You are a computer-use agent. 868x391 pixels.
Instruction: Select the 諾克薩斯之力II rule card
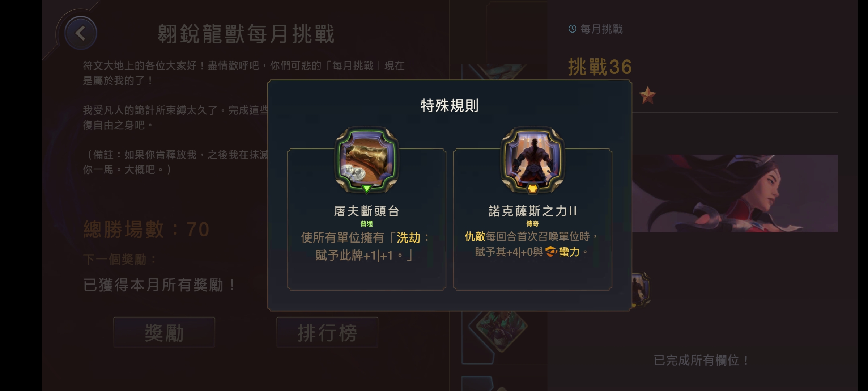tap(532, 219)
